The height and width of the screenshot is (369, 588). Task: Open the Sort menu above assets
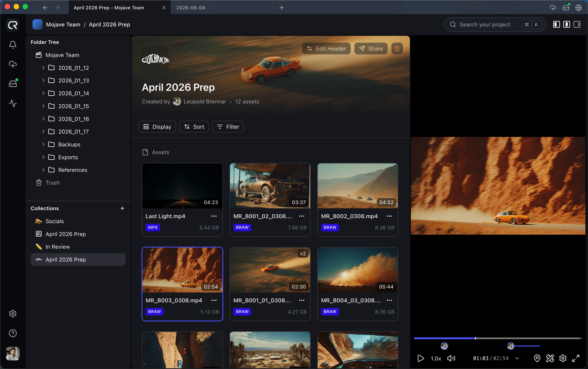(194, 126)
